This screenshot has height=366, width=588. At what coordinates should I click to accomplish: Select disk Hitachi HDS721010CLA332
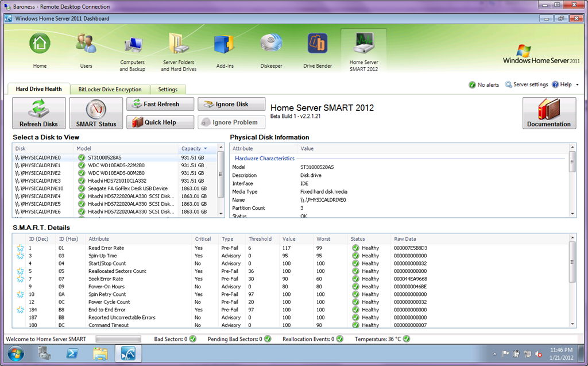pos(115,180)
